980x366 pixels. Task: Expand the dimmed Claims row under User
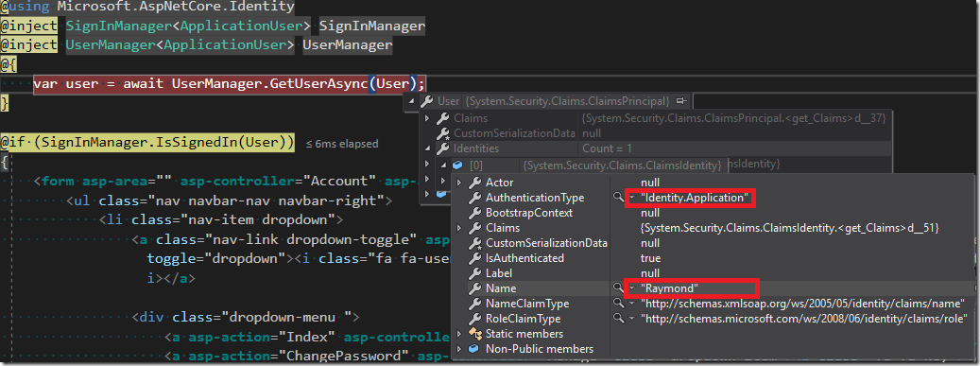pos(427,118)
